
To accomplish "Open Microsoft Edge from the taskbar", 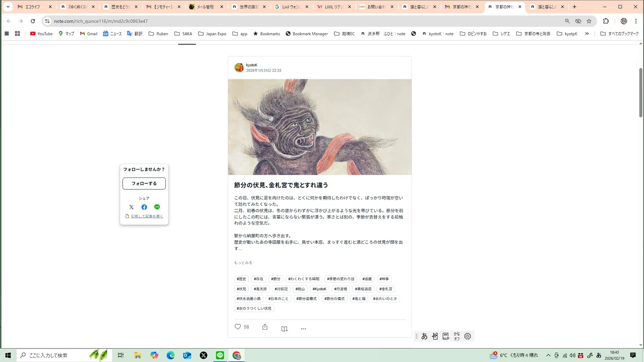I will (171, 355).
